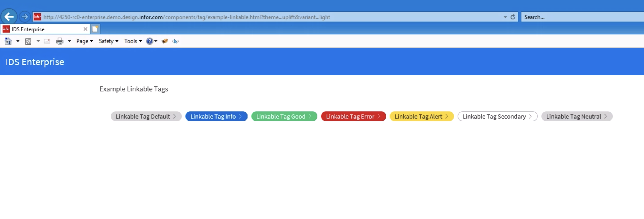The width and height of the screenshot is (644, 219).
Task: Go back to the previous page
Action: point(9,17)
